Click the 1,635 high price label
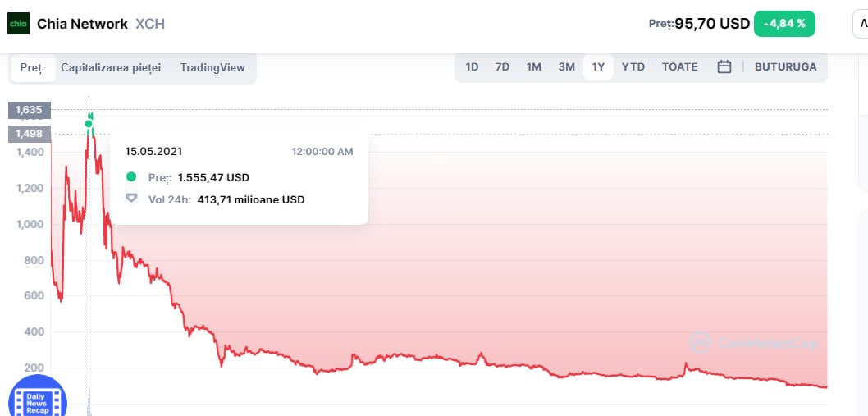The width and height of the screenshot is (868, 416). [x=30, y=110]
